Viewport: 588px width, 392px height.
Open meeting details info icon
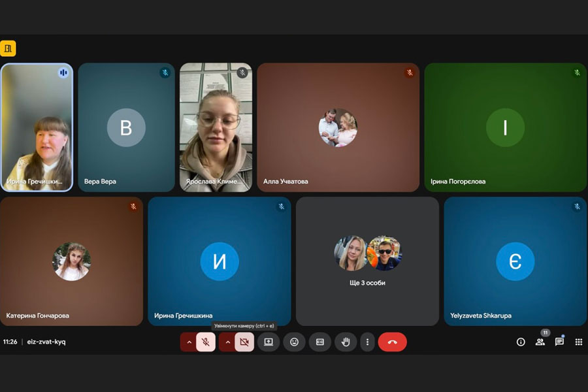click(521, 342)
